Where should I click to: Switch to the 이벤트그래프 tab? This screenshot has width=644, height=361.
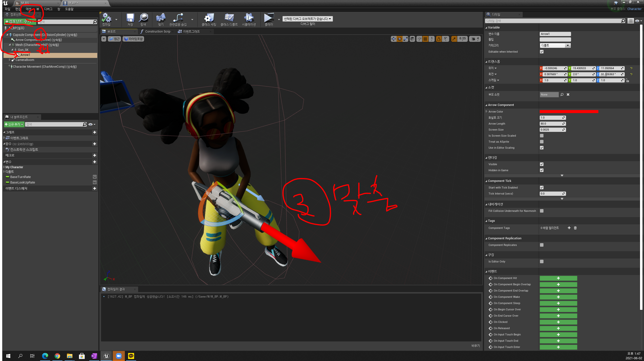coord(191,32)
